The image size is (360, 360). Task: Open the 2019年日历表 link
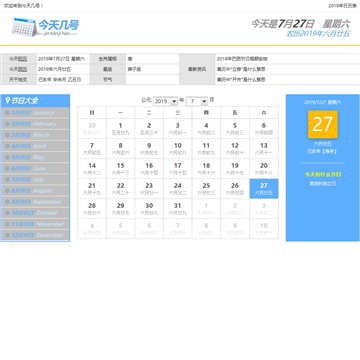point(342,6)
